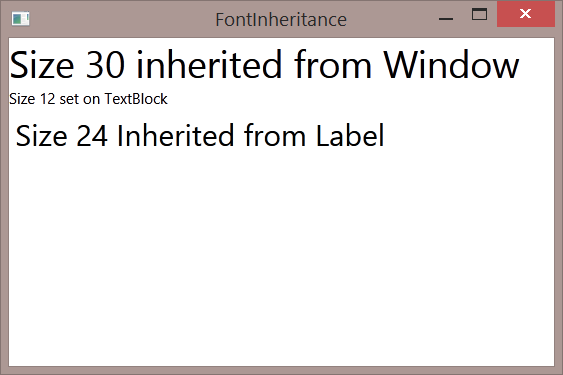The height and width of the screenshot is (375, 563).
Task: Close the FontInheritance window
Action: [x=526, y=14]
